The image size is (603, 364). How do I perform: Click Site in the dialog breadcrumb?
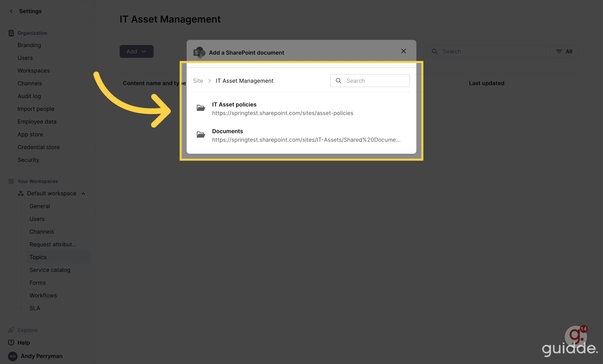[x=198, y=81]
